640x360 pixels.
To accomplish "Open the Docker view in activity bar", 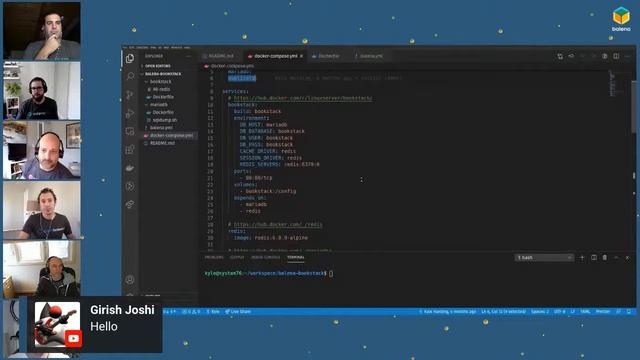I will pyautogui.click(x=130, y=168).
